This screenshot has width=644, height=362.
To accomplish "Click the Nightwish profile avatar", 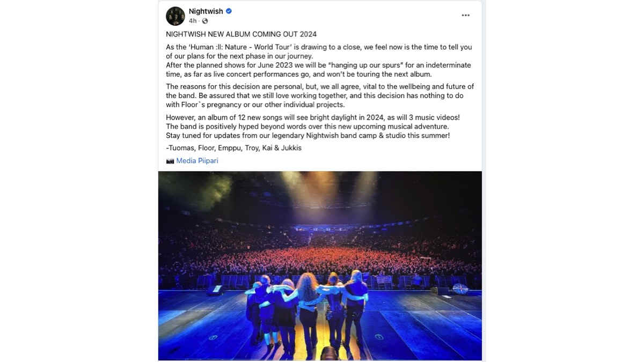I will pyautogui.click(x=175, y=16).
